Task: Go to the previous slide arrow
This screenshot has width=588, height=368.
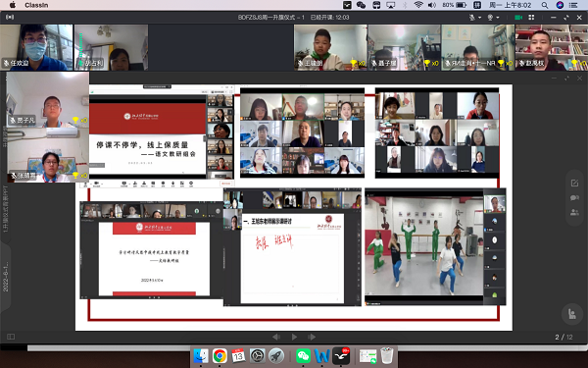Action: tap(276, 337)
